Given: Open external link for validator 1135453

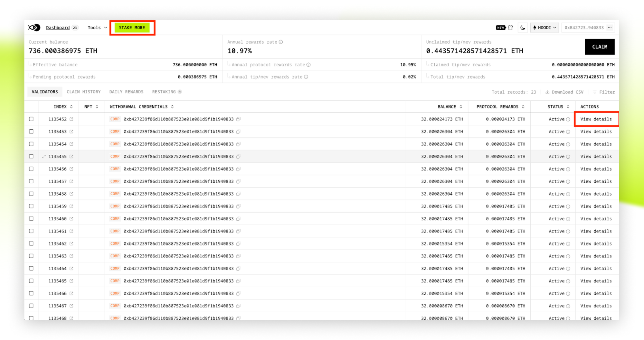Looking at the screenshot, I should pyautogui.click(x=71, y=132).
